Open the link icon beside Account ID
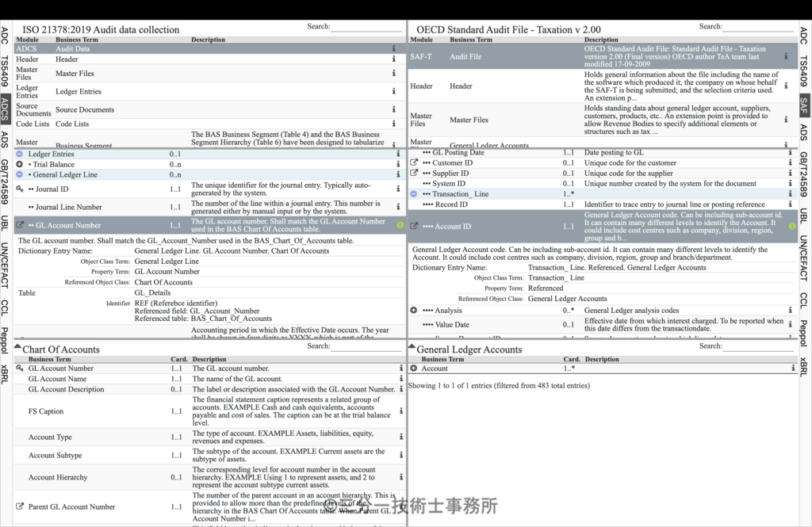The image size is (812, 527). (x=414, y=226)
